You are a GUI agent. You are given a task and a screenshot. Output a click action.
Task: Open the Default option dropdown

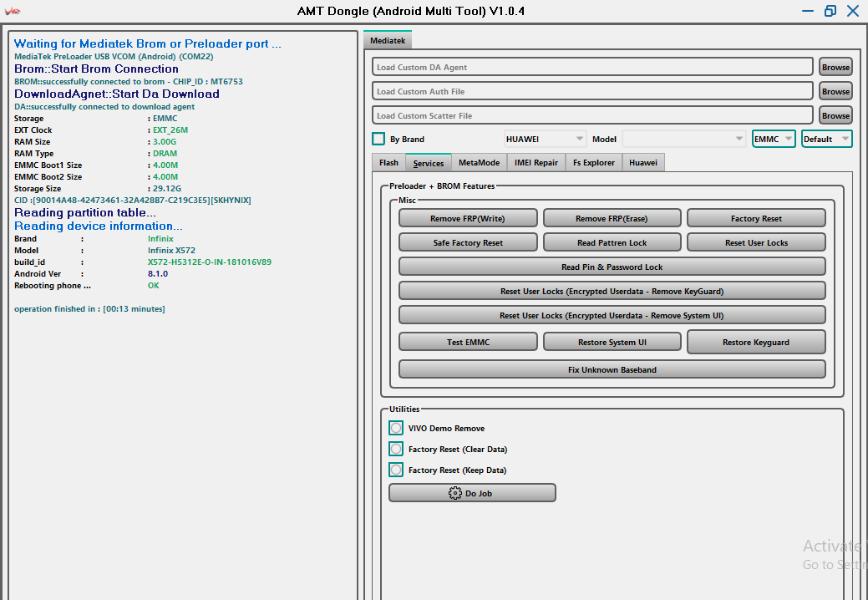coord(826,139)
